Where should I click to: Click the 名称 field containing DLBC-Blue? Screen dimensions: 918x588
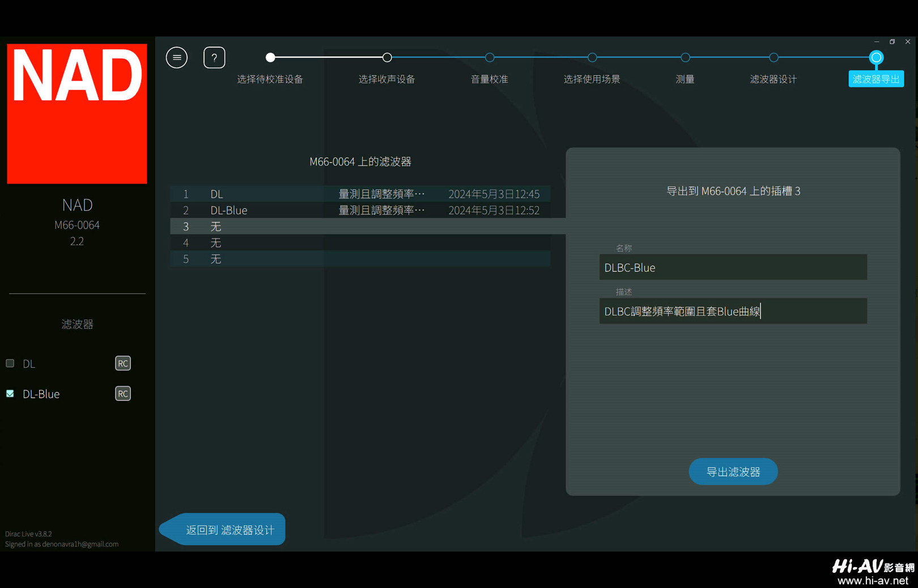733,267
